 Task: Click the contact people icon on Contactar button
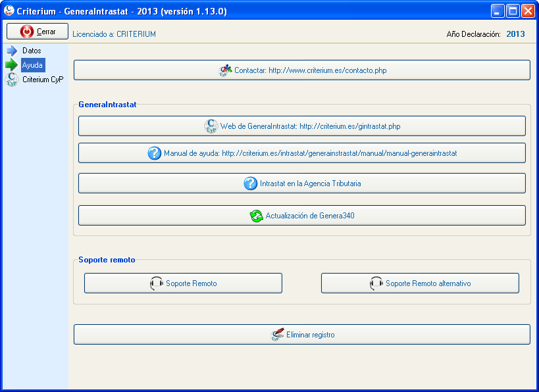click(x=225, y=70)
